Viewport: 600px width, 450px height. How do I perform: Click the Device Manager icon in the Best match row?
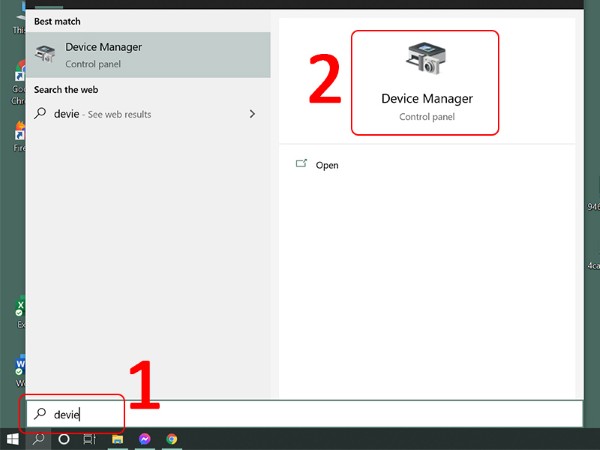point(45,54)
